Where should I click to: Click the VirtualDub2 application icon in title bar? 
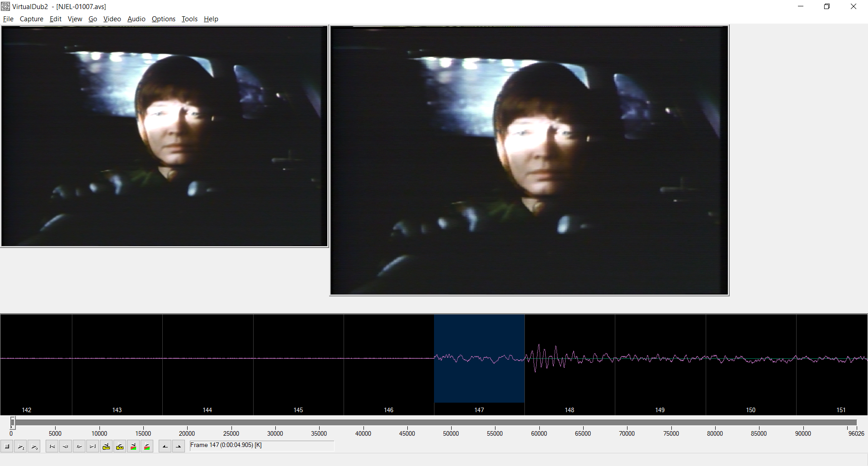[x=5, y=6]
